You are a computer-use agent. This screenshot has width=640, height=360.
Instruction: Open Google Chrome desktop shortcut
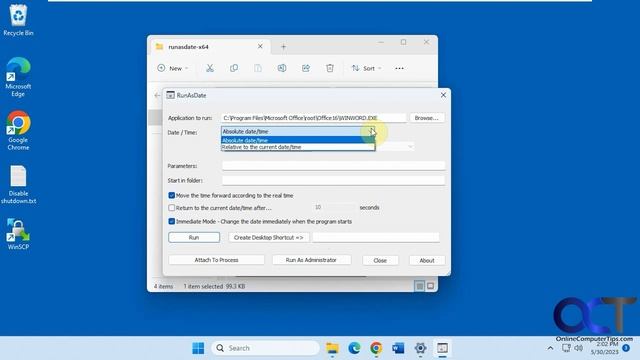18,130
